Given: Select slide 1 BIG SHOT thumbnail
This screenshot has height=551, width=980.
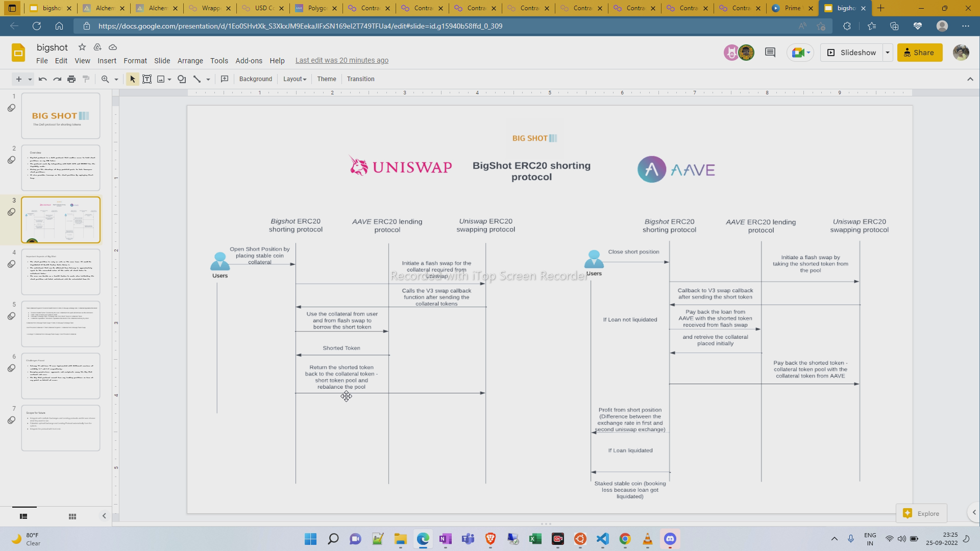Looking at the screenshot, I should pyautogui.click(x=61, y=116).
